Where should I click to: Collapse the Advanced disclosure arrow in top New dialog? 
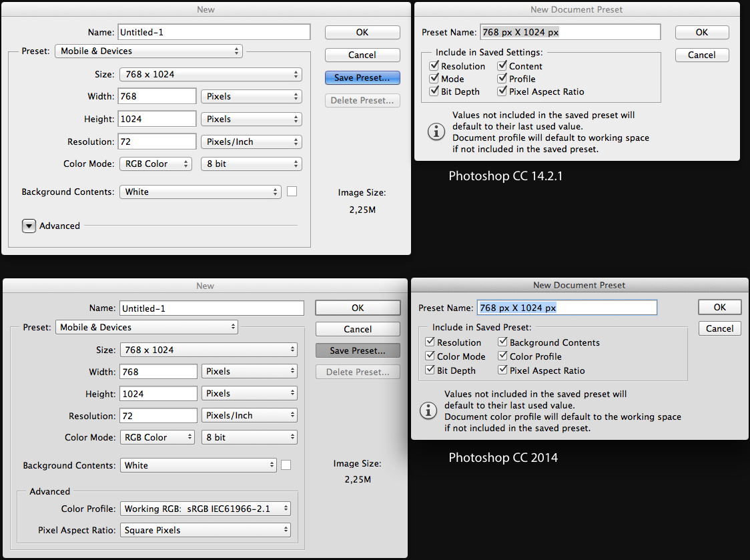(29, 226)
